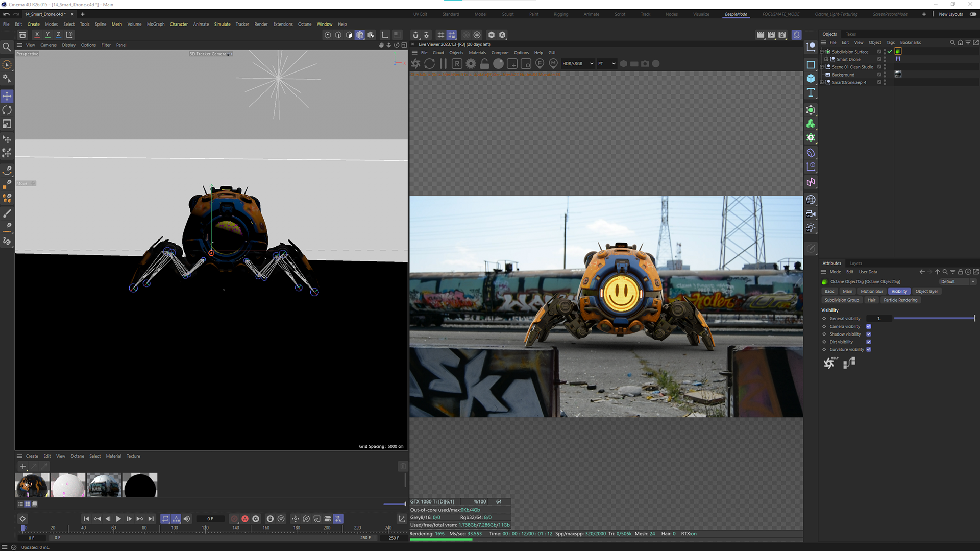980x551 pixels.
Task: Select the BeepleMode layout
Action: (x=736, y=14)
